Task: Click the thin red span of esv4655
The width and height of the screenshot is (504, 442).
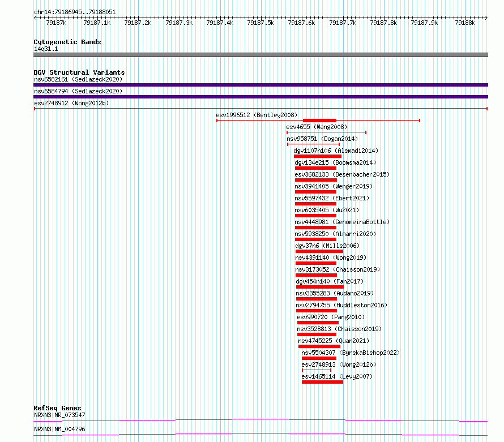Action: [326, 132]
